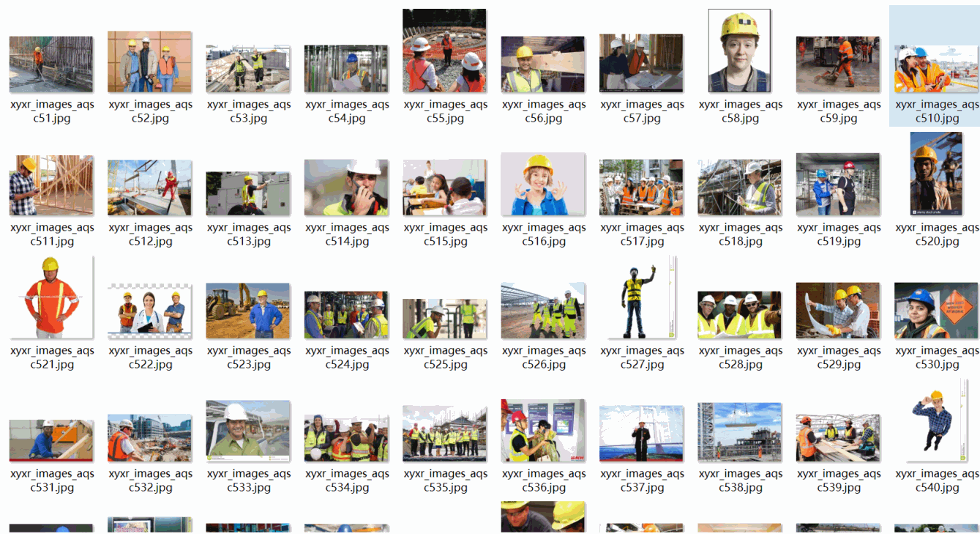Select the highlighted xyxr_images_aqsc510.jpg thumbnail
The width and height of the screenshot is (980, 534).
click(x=936, y=69)
